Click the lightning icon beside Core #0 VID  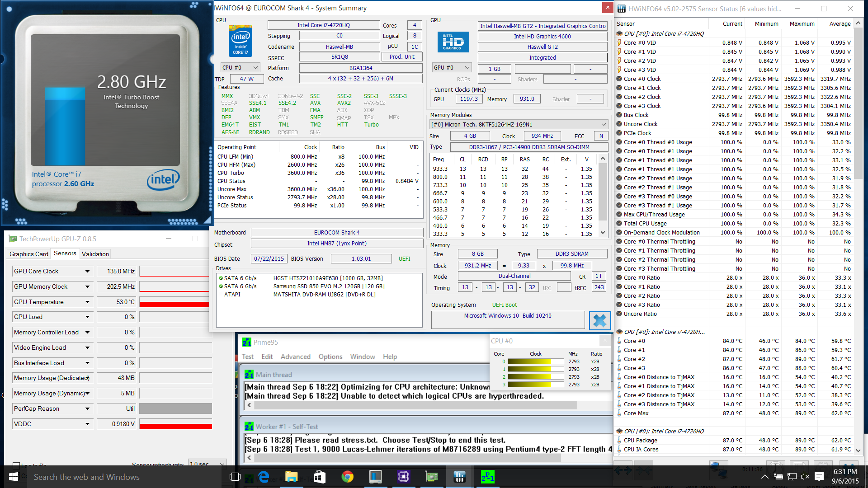(619, 42)
